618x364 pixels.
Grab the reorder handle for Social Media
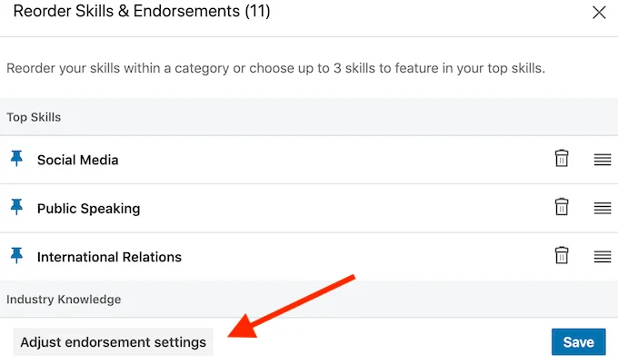[x=602, y=160]
